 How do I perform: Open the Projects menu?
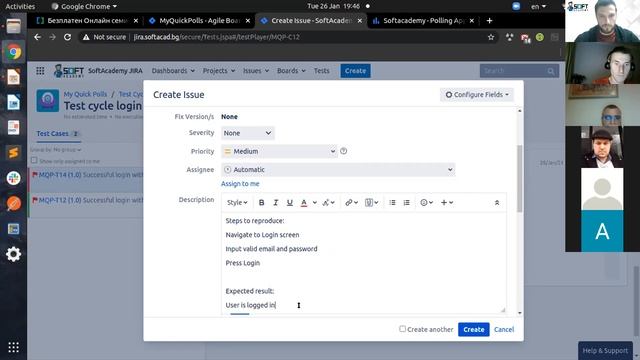click(x=219, y=71)
